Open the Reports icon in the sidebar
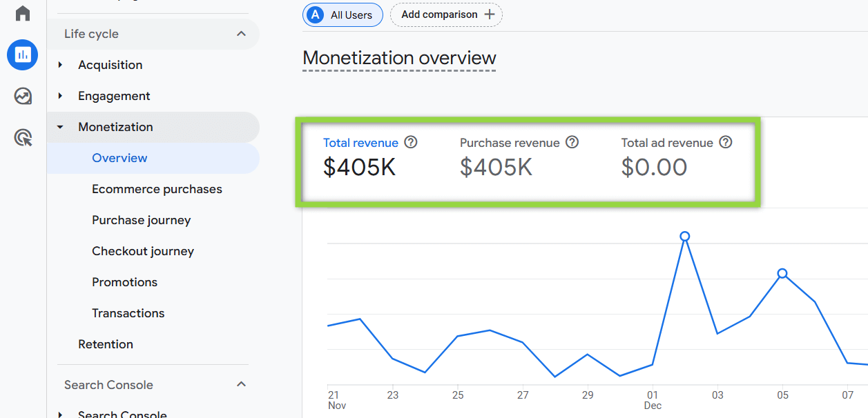868x418 pixels. (22, 54)
